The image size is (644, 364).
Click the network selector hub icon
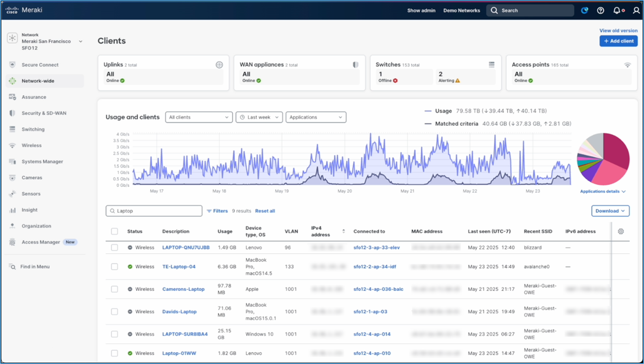click(12, 38)
